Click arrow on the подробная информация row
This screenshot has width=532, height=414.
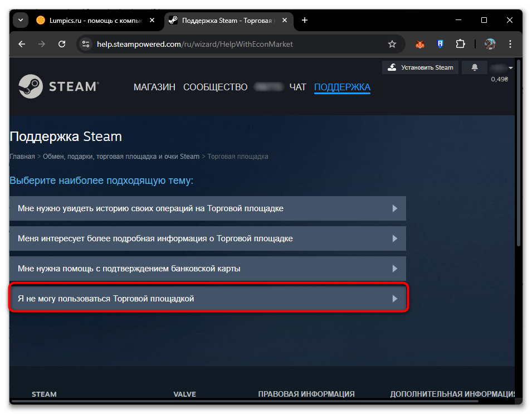(x=394, y=238)
